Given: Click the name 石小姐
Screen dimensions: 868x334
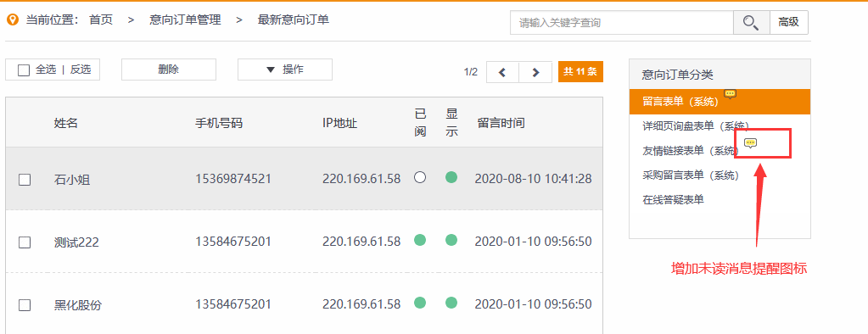Looking at the screenshot, I should point(72,180).
